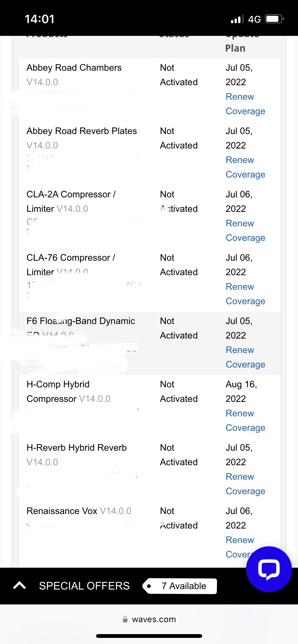Image resolution: width=298 pixels, height=644 pixels.
Task: Select the F6 Floating-Band Dynamic product name
Action: pyautogui.click(x=81, y=321)
